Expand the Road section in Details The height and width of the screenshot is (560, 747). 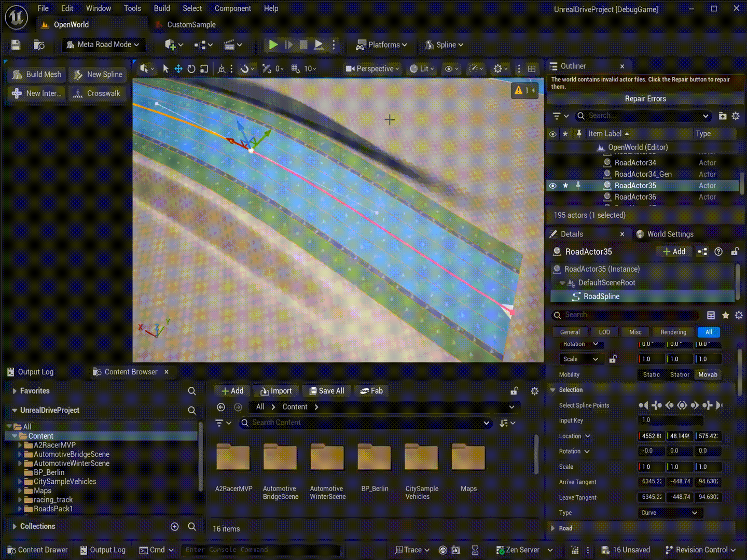tap(553, 529)
